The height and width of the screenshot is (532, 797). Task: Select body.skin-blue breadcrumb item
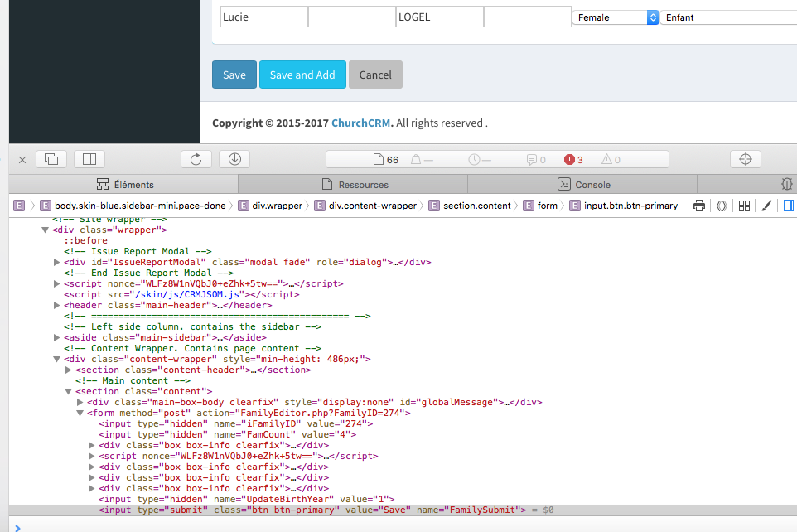[x=133, y=206]
